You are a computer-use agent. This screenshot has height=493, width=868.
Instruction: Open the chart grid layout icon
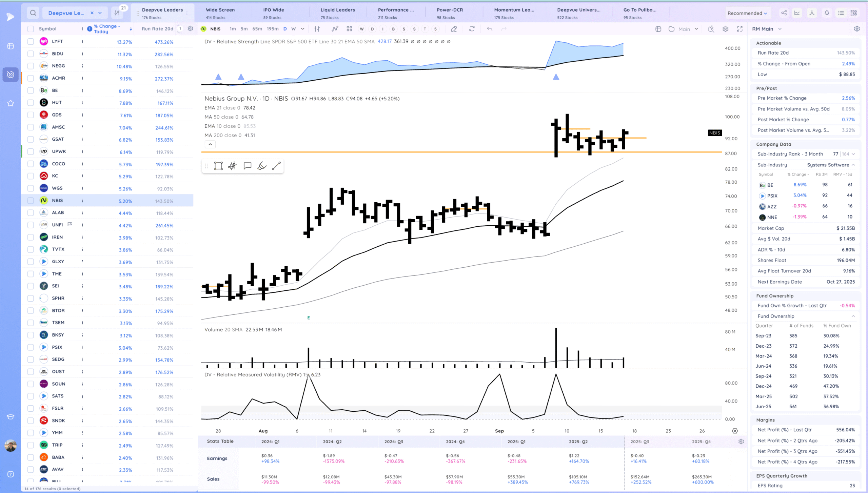click(x=349, y=29)
